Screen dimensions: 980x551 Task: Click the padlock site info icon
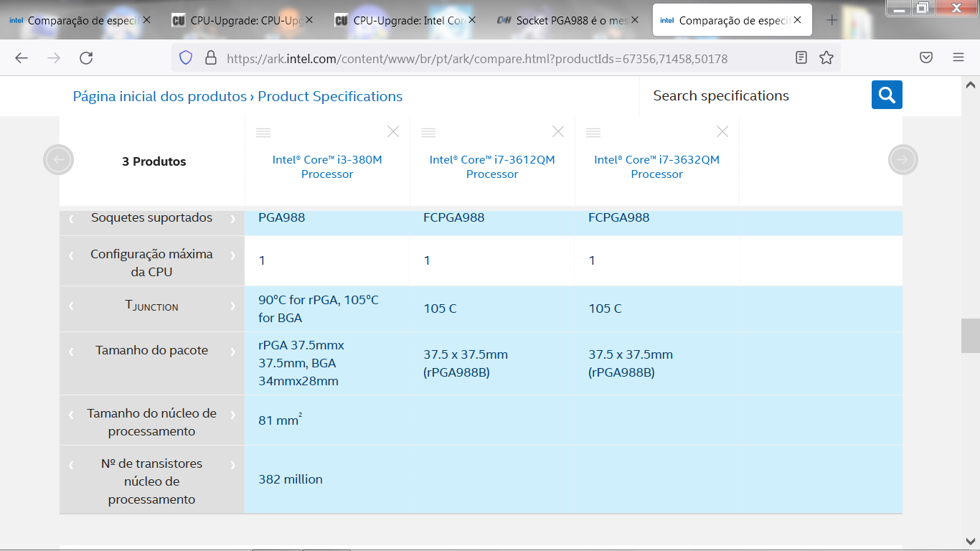pyautogui.click(x=210, y=58)
